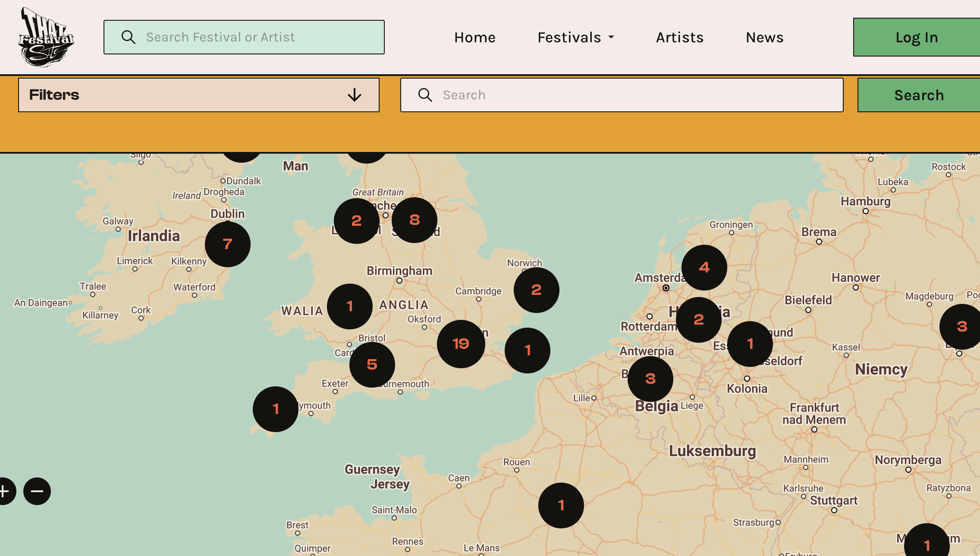This screenshot has height=556, width=980.
Task: Expand the Filters panel
Action: click(x=199, y=95)
